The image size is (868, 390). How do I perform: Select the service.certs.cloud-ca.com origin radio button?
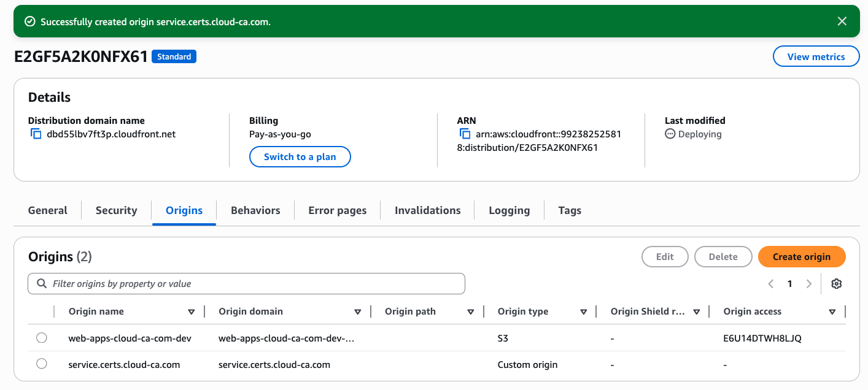point(42,364)
